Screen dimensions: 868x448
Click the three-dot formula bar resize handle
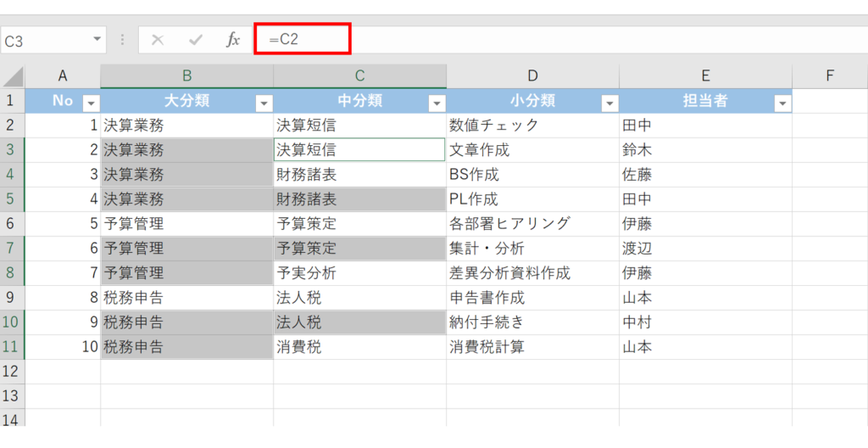[x=123, y=40]
